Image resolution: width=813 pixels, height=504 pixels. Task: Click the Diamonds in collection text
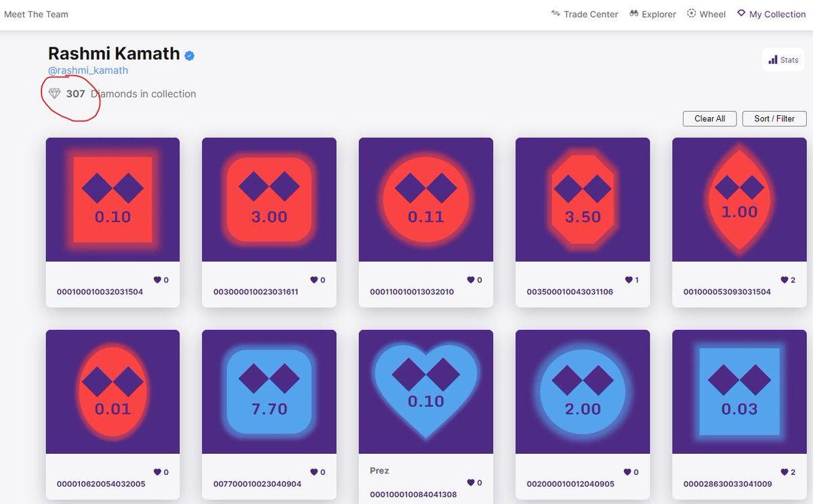click(x=144, y=94)
